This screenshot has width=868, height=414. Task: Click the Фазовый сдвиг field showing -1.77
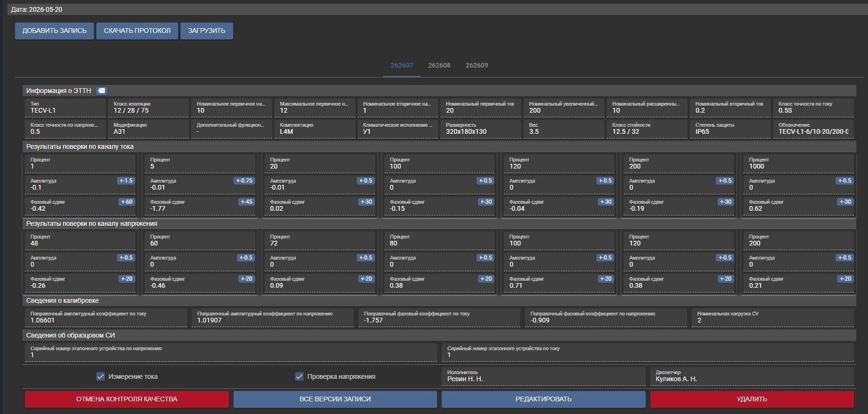pyautogui.click(x=200, y=206)
